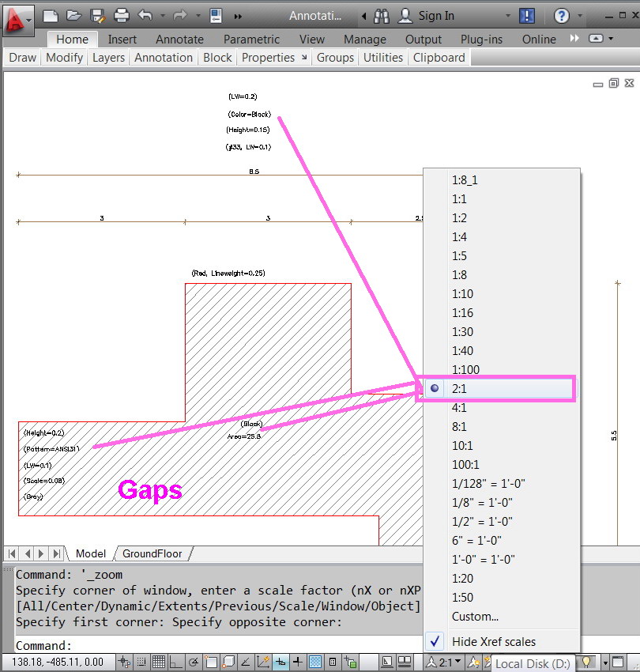This screenshot has height=672, width=640.
Task: Switch to the GroundFloor layout tab
Action: 154,553
